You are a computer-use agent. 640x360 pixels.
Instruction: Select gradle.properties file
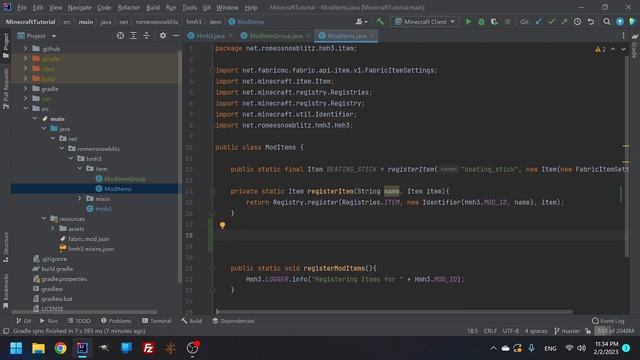(x=64, y=279)
